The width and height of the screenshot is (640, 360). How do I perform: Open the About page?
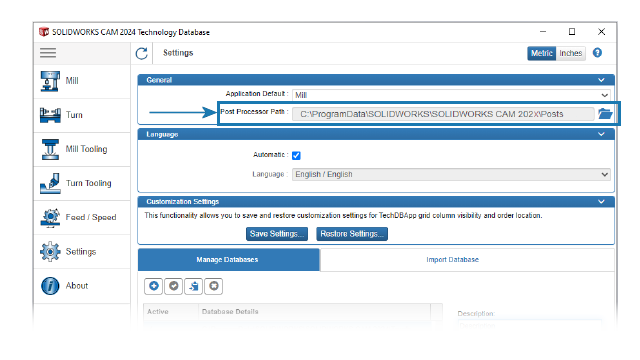click(x=82, y=286)
